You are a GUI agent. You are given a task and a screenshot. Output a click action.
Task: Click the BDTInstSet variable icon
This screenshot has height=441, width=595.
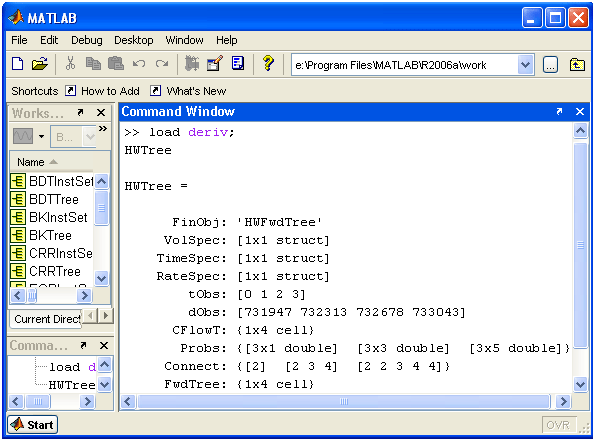point(18,181)
